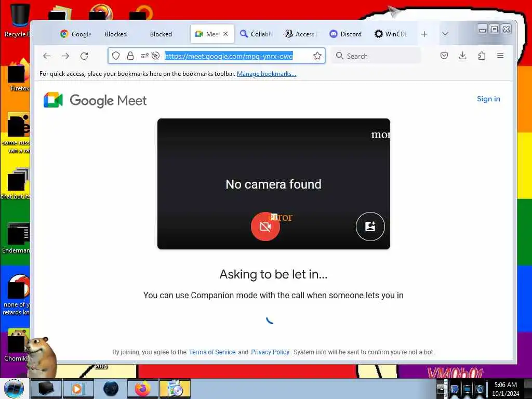Expand the list all tabs chevron
532x399 pixels.
tap(445, 34)
